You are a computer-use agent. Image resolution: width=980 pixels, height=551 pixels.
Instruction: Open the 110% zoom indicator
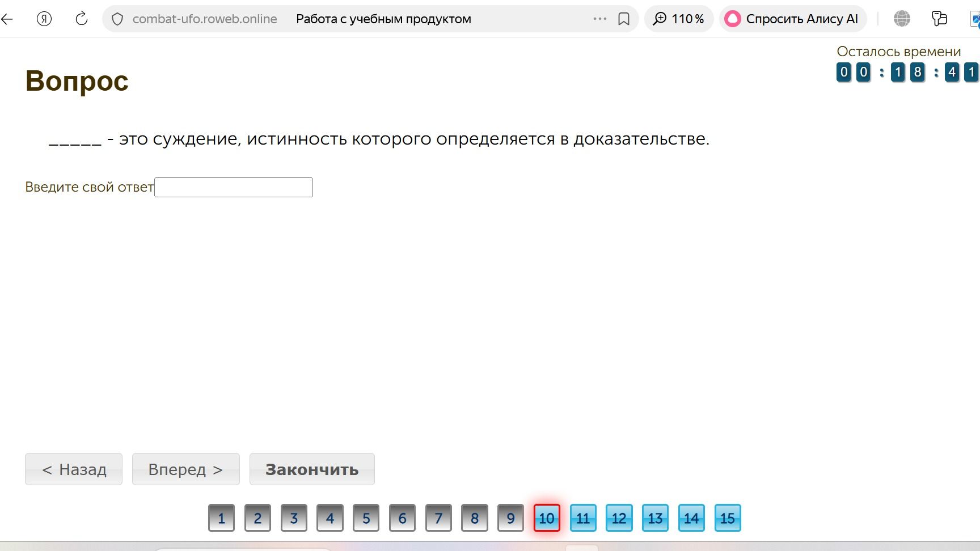pyautogui.click(x=678, y=19)
